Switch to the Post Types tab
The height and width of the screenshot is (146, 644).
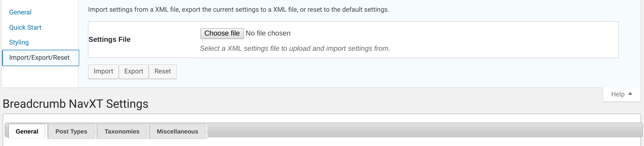(x=71, y=131)
